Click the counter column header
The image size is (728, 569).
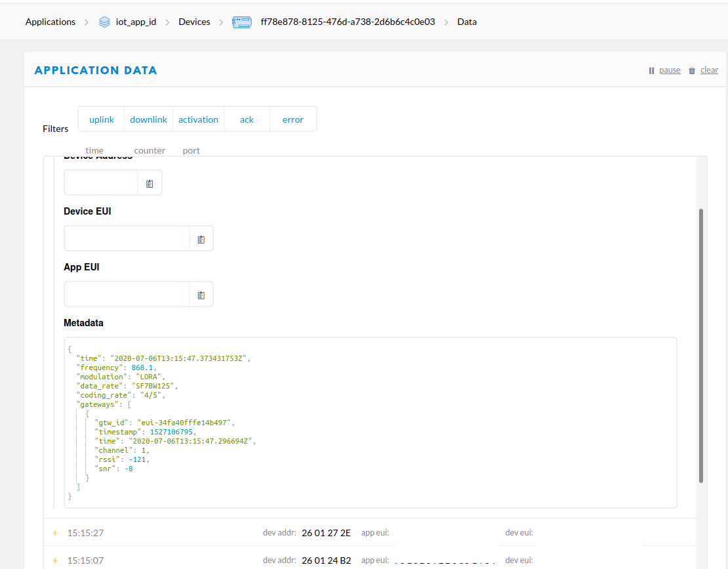tap(150, 150)
